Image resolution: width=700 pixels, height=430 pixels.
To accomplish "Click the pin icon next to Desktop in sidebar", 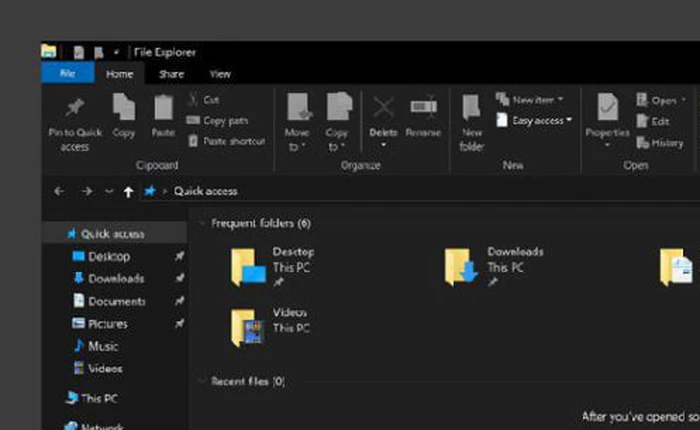I will pos(179,256).
